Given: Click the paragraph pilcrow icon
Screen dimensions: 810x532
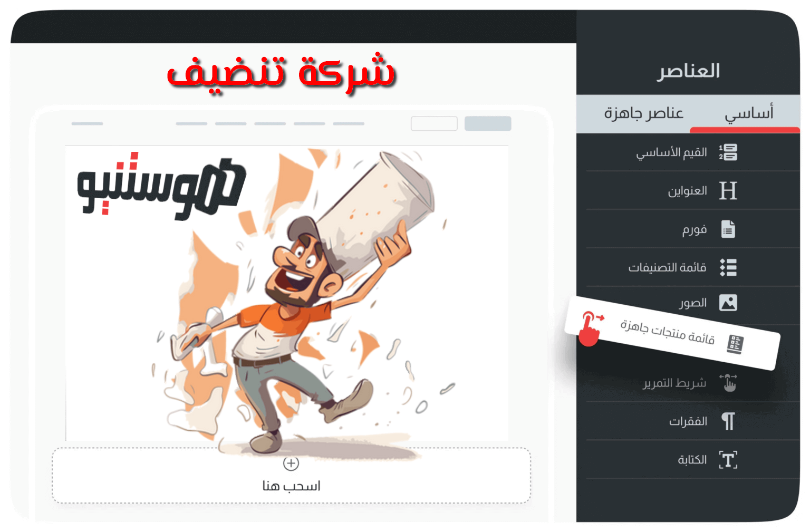Looking at the screenshot, I should click(x=728, y=421).
